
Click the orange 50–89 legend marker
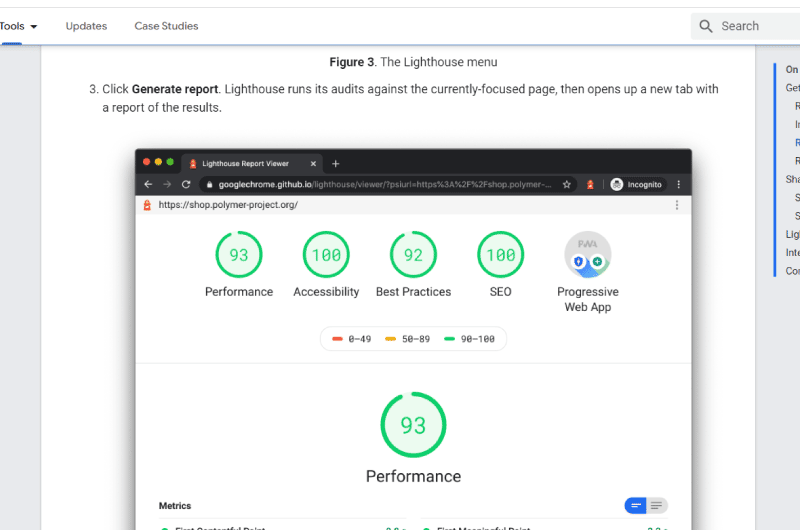click(390, 339)
